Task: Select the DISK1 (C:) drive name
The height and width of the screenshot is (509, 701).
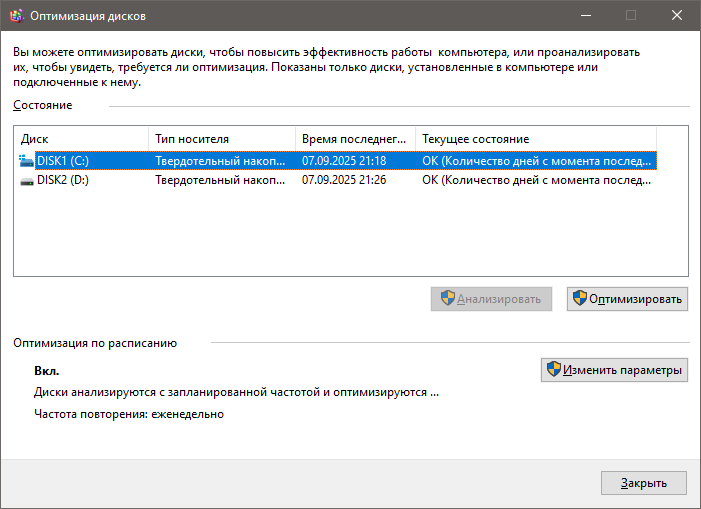Action: (x=63, y=160)
